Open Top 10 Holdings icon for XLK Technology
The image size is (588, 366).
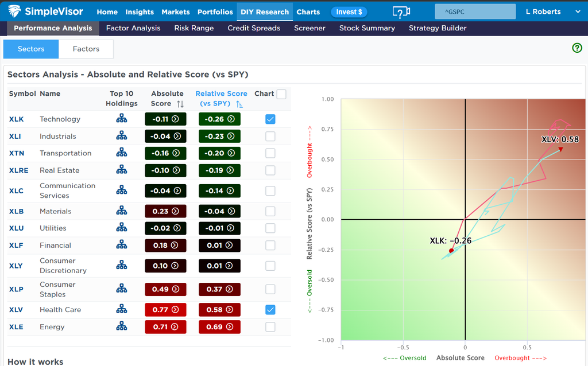pyautogui.click(x=122, y=119)
